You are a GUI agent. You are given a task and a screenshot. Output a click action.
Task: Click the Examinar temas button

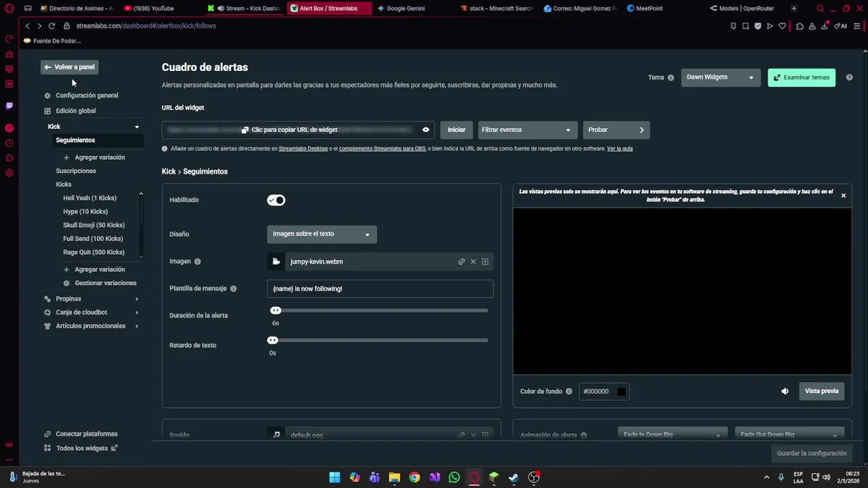(x=802, y=77)
